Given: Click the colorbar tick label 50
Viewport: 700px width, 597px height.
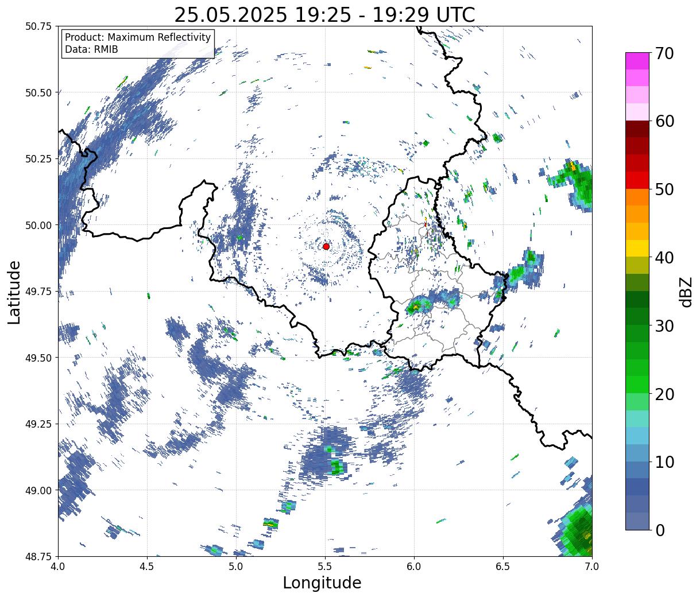Looking at the screenshot, I should tap(664, 189).
